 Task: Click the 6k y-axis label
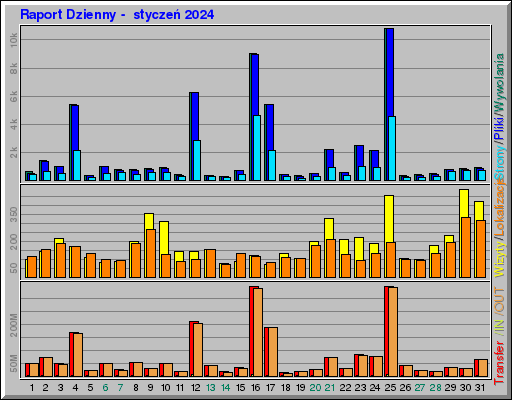[x=14, y=97]
